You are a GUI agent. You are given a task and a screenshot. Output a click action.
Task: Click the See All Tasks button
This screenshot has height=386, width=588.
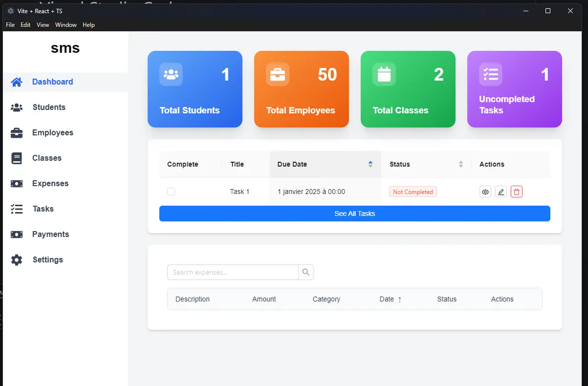pyautogui.click(x=354, y=214)
